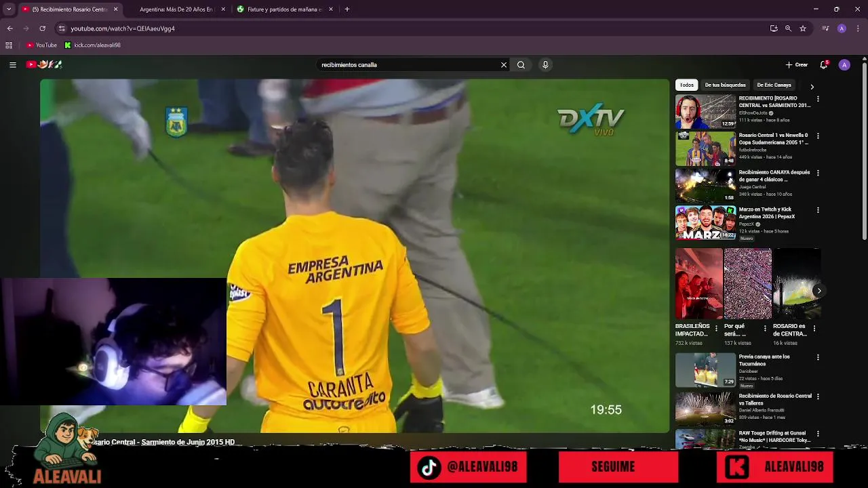Close the Fixture y partidos tab
Viewport: 868px width, 488px height.
click(x=331, y=9)
